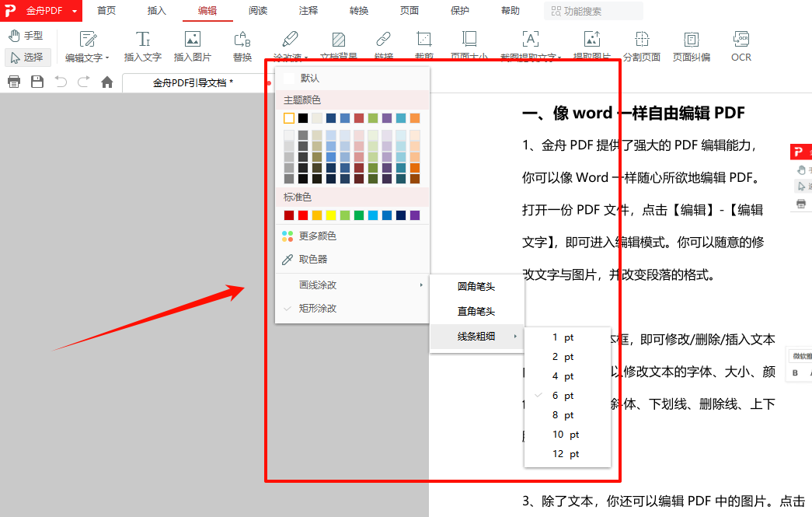Select the 插入图片 (Insert Image) tool
This screenshot has height=517, width=812.
(192, 45)
